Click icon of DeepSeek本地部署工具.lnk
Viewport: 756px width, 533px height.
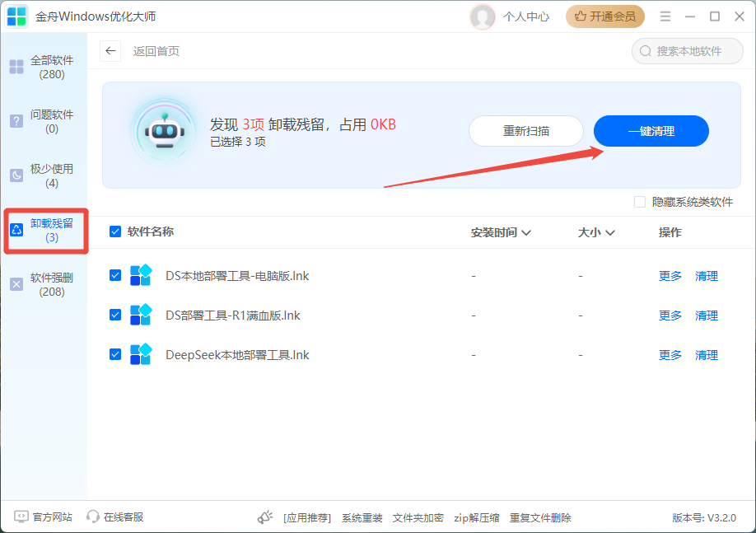[142, 354]
